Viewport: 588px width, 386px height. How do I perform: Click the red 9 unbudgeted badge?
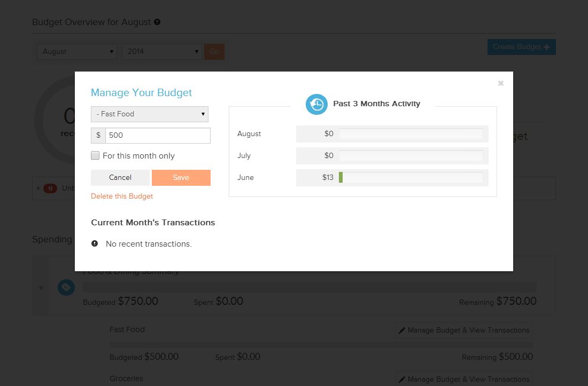tap(50, 188)
